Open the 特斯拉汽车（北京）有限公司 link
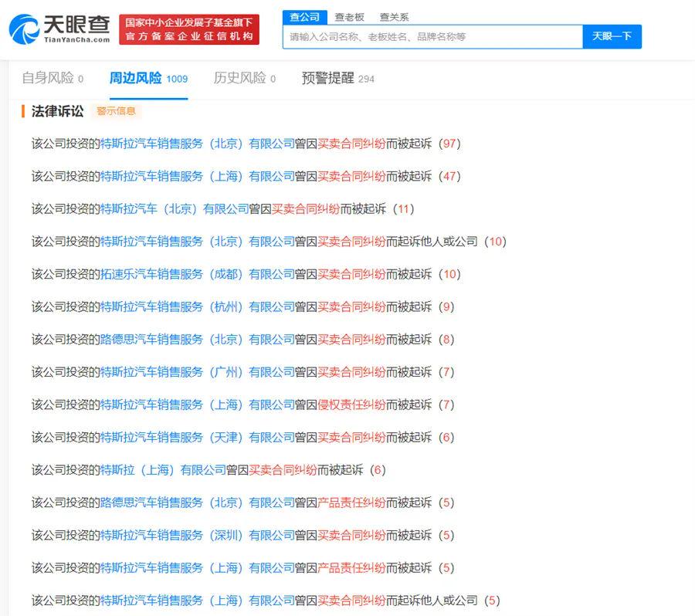The width and height of the screenshot is (695, 616). tap(175, 208)
